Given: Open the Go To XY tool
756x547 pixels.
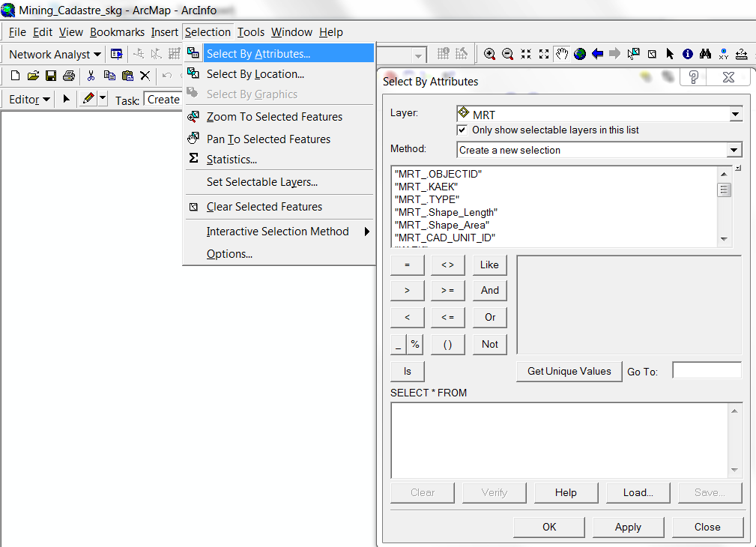Looking at the screenshot, I should (723, 54).
